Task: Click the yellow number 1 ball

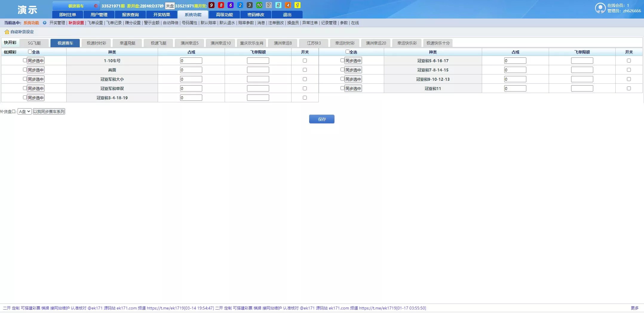Action: click(x=297, y=5)
